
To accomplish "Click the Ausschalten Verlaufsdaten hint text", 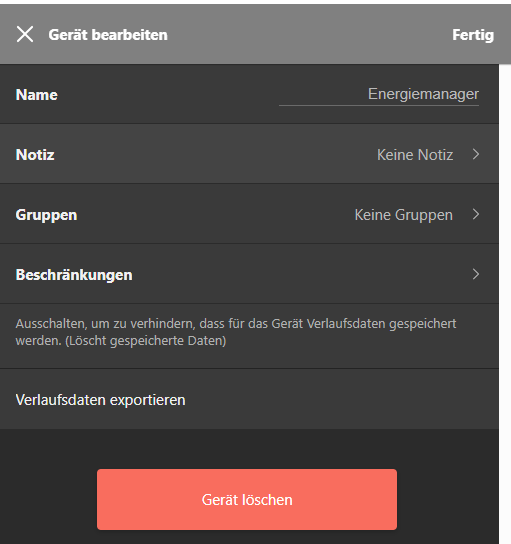I will click(x=236, y=332).
